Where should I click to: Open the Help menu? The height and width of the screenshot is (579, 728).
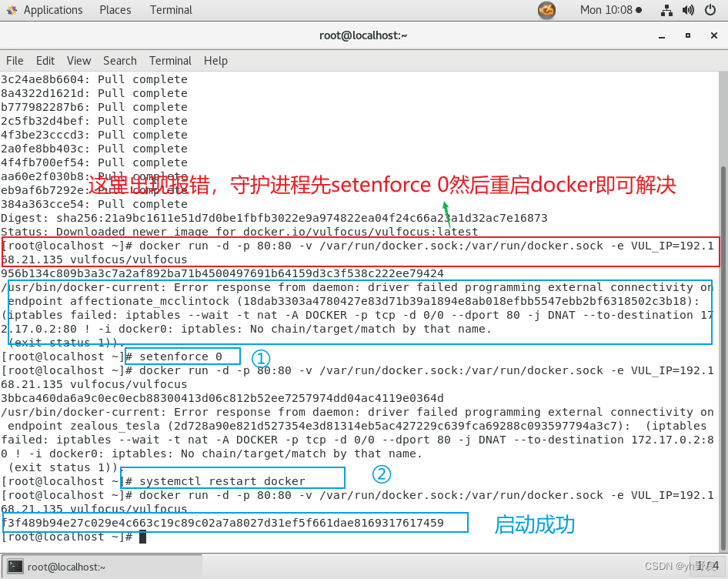215,61
